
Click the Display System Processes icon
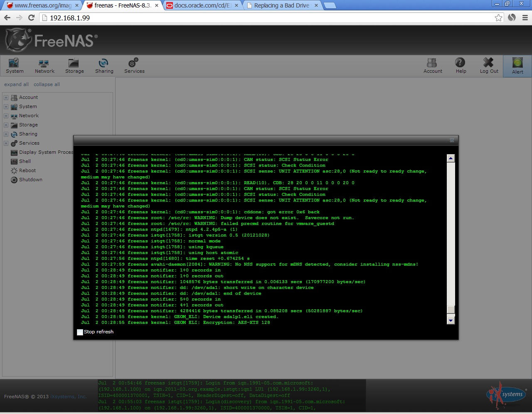coord(14,153)
